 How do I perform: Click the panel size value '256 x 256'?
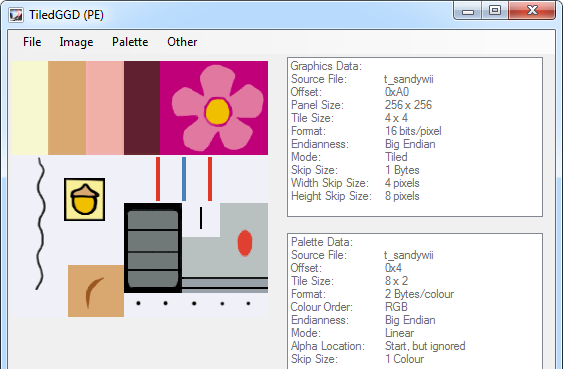pyautogui.click(x=408, y=105)
